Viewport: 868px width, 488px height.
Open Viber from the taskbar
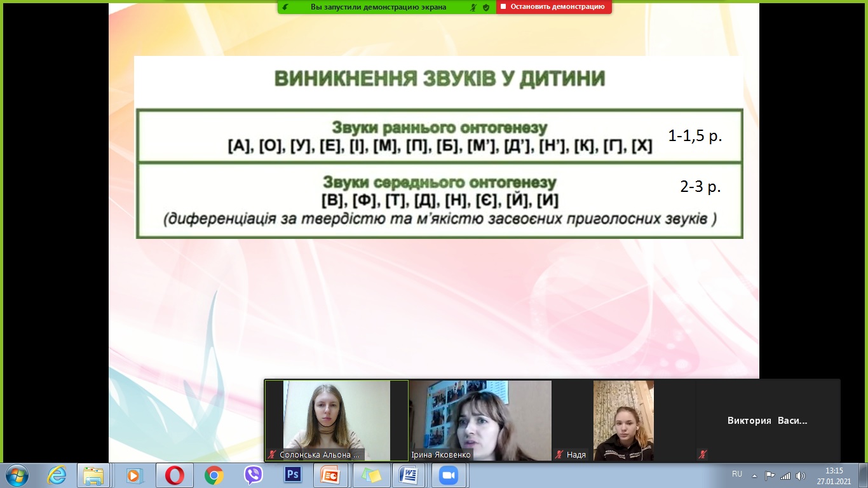(x=254, y=475)
